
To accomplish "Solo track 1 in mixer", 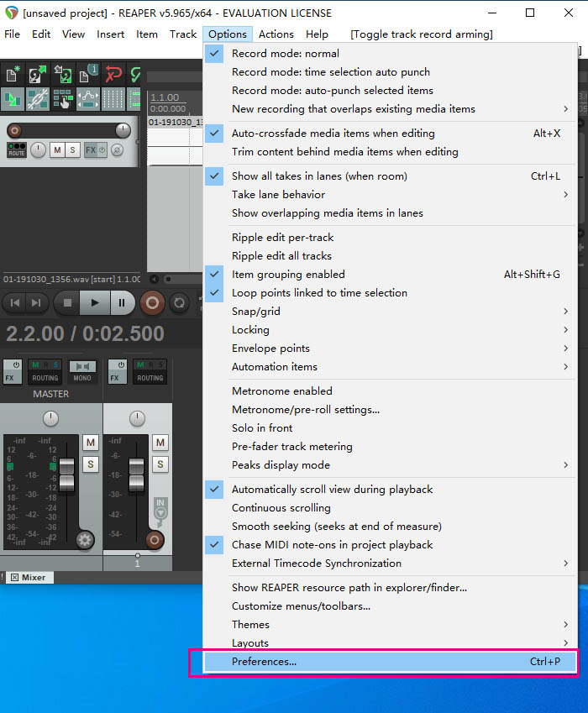I will point(160,464).
